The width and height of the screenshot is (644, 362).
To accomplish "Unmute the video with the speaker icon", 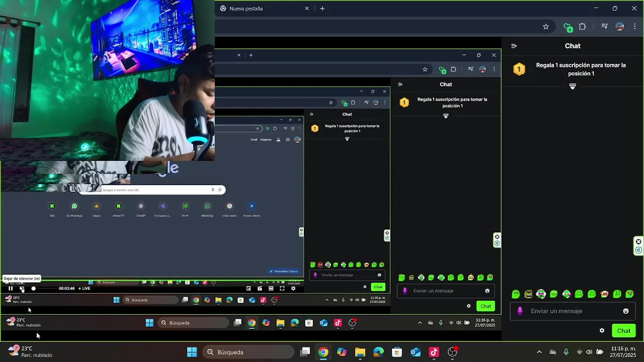I will (x=22, y=289).
